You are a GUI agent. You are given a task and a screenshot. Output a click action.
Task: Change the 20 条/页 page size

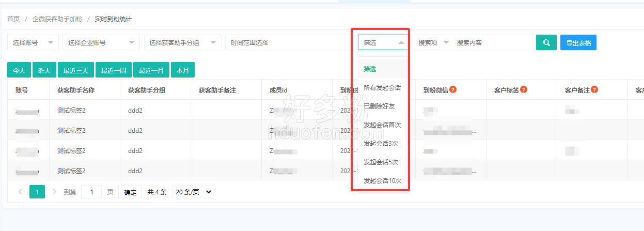click(192, 192)
